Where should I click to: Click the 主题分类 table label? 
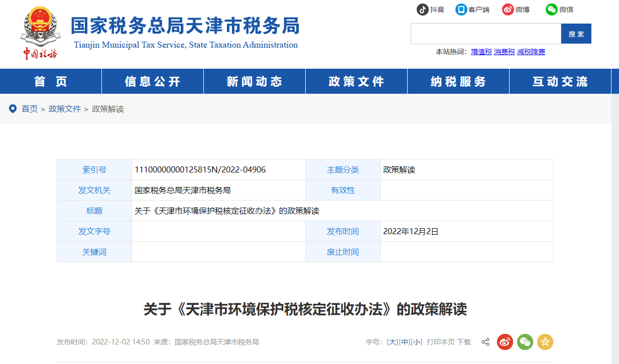tap(343, 169)
